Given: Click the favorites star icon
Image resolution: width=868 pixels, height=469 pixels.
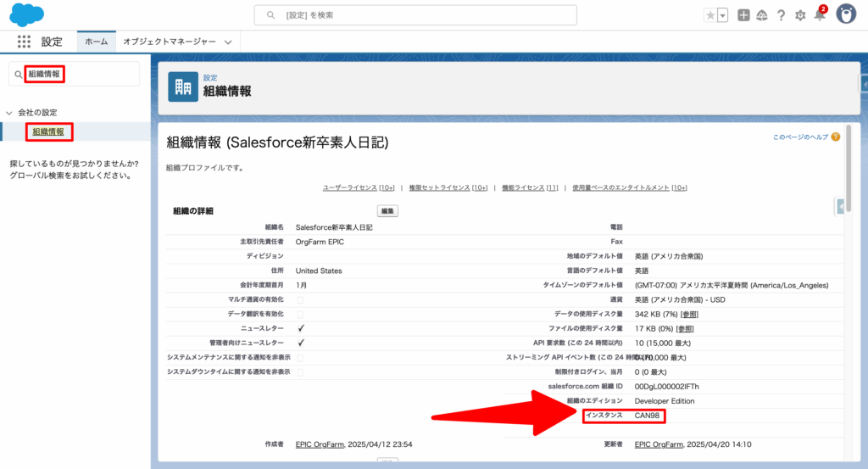Looking at the screenshot, I should point(710,15).
